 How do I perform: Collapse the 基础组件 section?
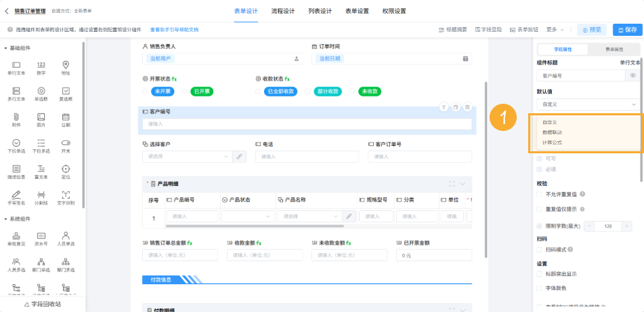point(5,48)
